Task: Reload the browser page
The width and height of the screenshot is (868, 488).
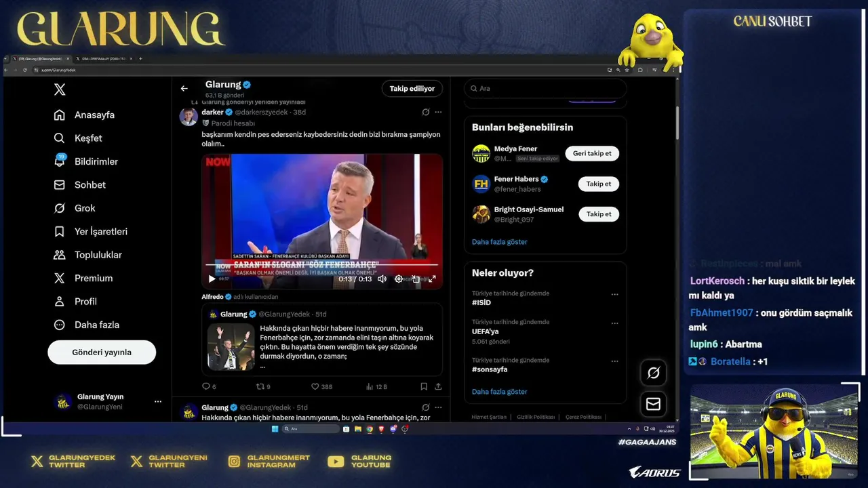Action: [24, 70]
